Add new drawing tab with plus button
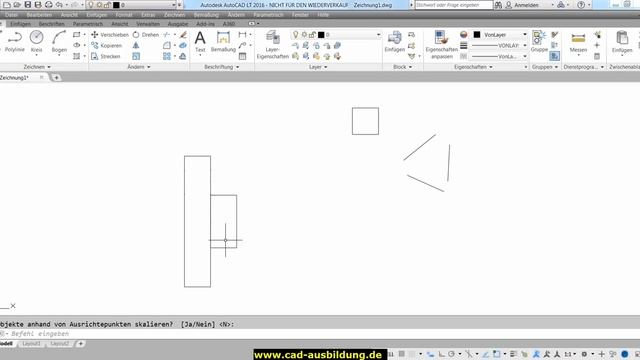 point(56,78)
